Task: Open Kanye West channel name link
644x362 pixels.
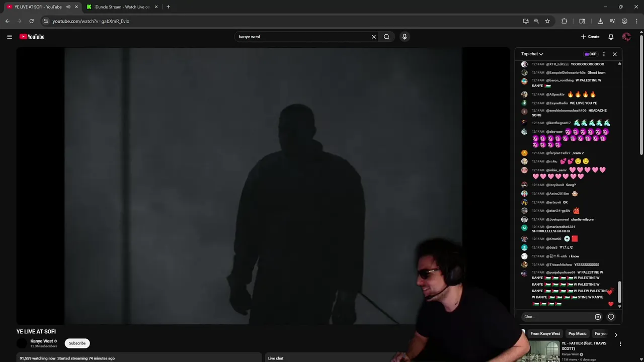Action: click(x=42, y=341)
